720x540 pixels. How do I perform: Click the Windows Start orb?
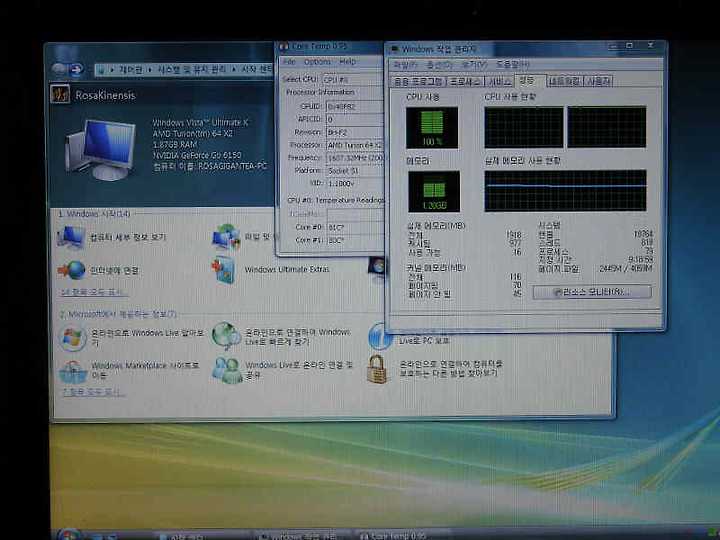tap(70, 534)
